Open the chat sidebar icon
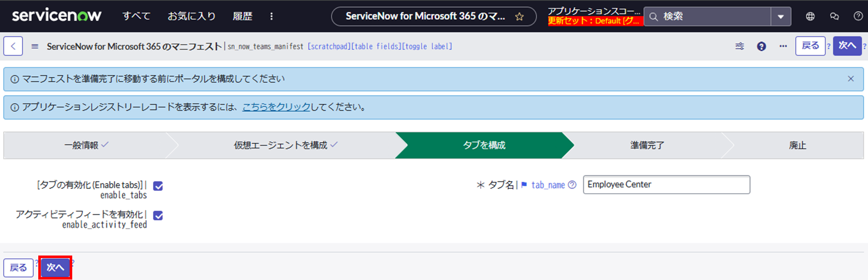 pos(834,16)
